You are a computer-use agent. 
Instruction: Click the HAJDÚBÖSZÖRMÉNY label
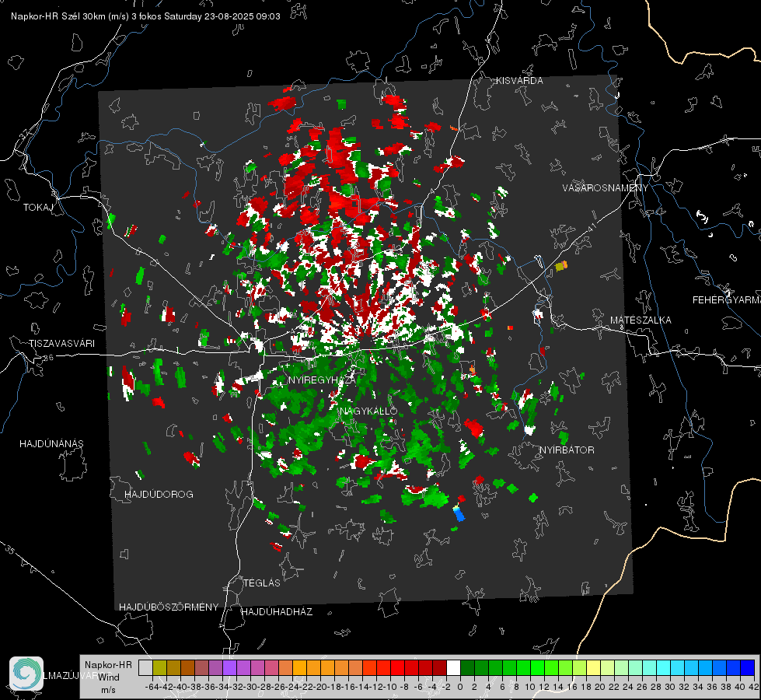pos(169,607)
